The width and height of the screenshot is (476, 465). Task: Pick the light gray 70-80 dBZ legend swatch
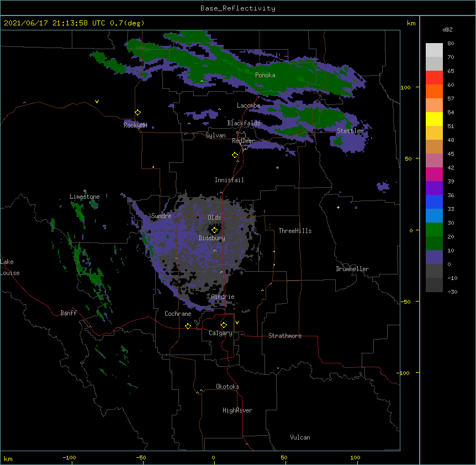tap(434, 50)
